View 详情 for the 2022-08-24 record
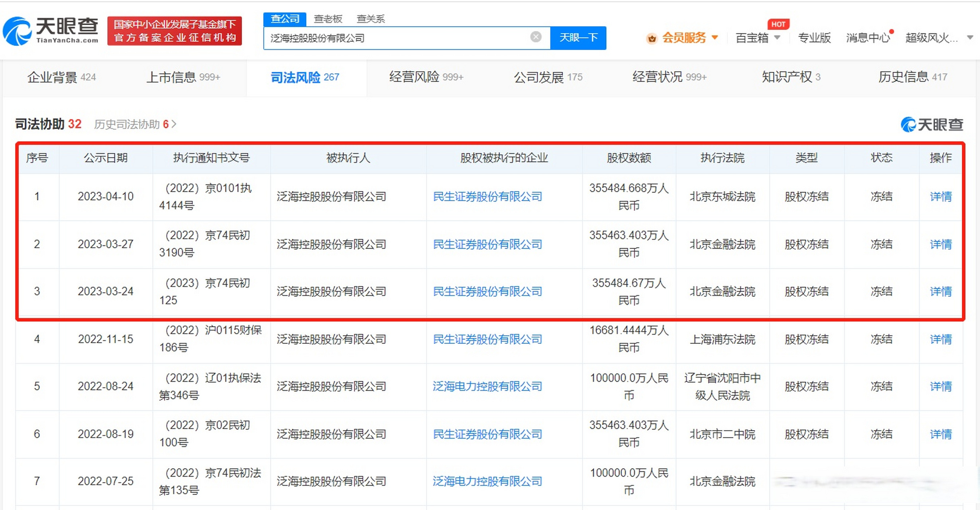 (x=941, y=386)
